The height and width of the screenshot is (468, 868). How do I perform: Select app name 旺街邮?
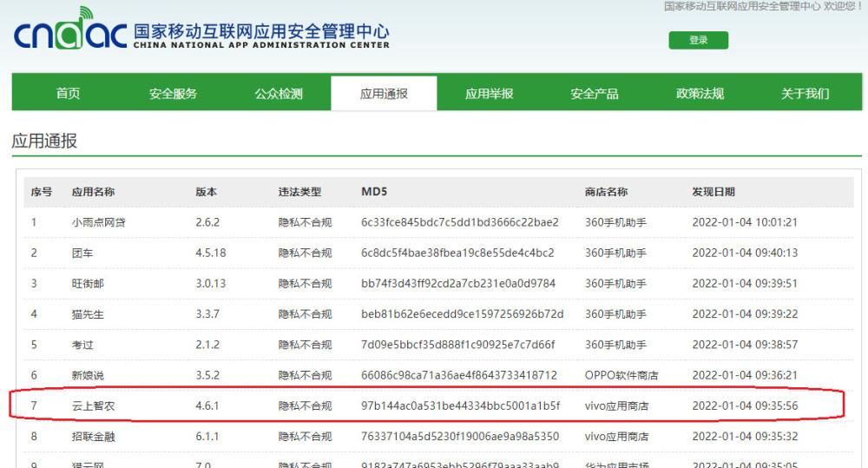(88, 284)
